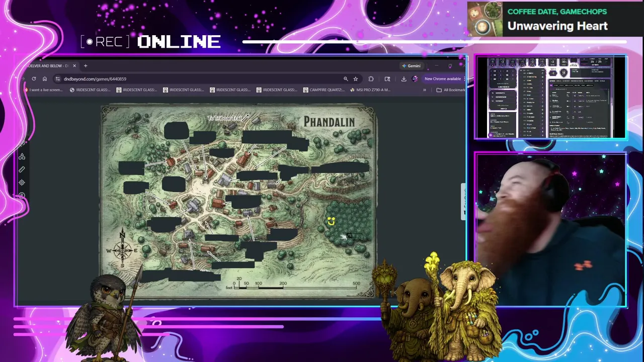
Task: Open a new browser tab
Action: (x=86, y=66)
